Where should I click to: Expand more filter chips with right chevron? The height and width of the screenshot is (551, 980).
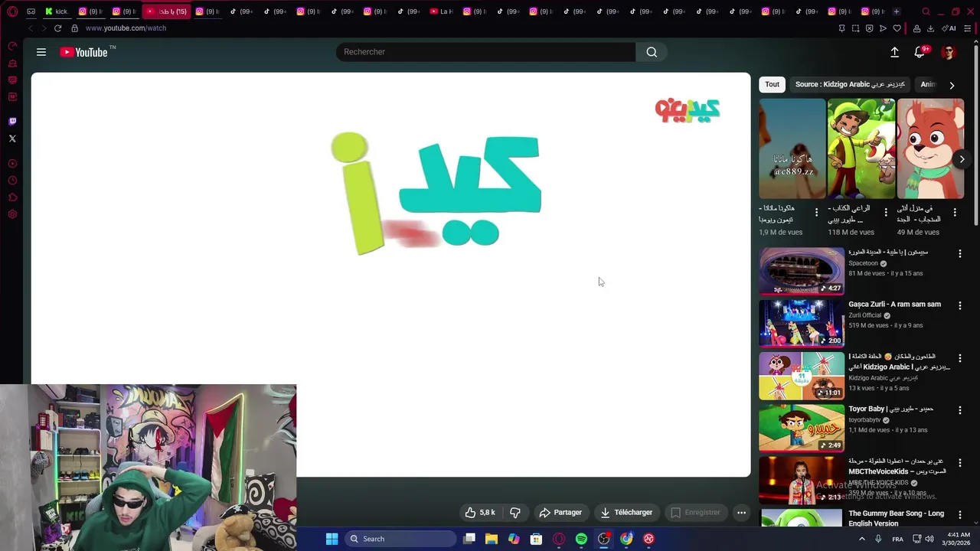coord(952,85)
